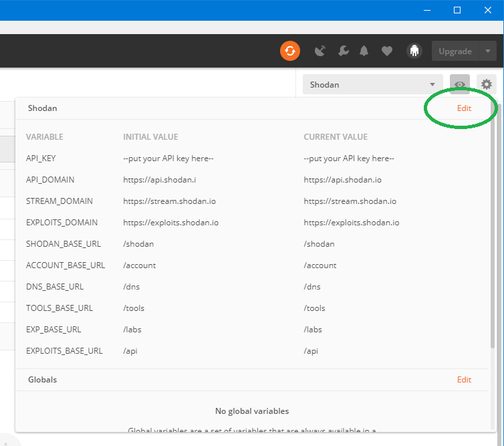Open the wrench settings icon
This screenshot has height=446, width=504.
point(344,51)
